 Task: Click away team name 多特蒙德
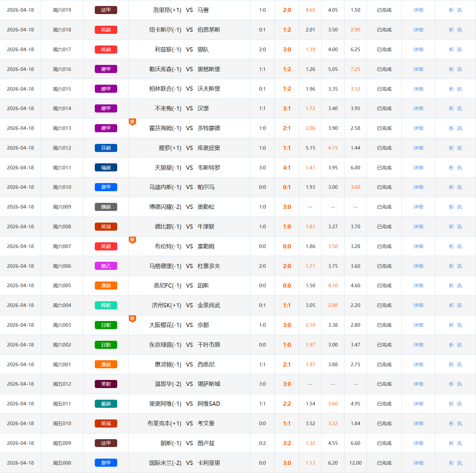pyautogui.click(x=209, y=128)
